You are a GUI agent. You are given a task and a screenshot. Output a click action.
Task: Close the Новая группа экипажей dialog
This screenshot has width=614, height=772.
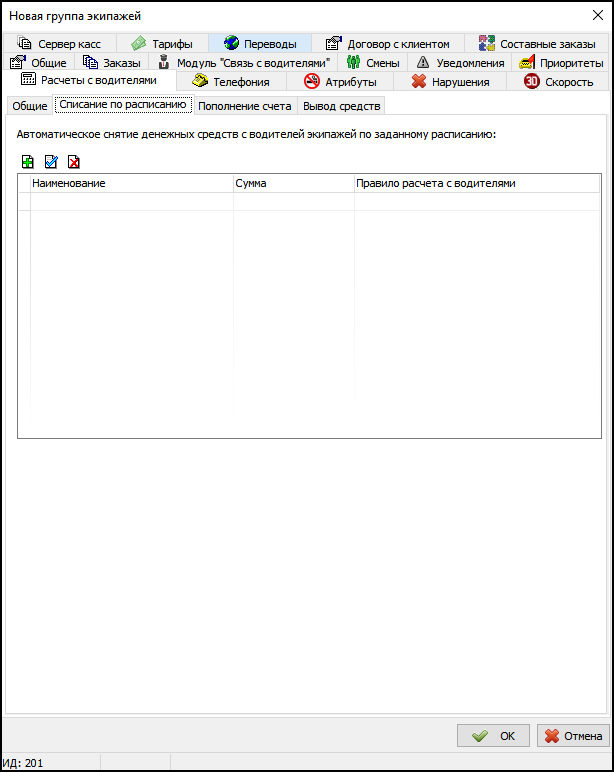point(597,15)
